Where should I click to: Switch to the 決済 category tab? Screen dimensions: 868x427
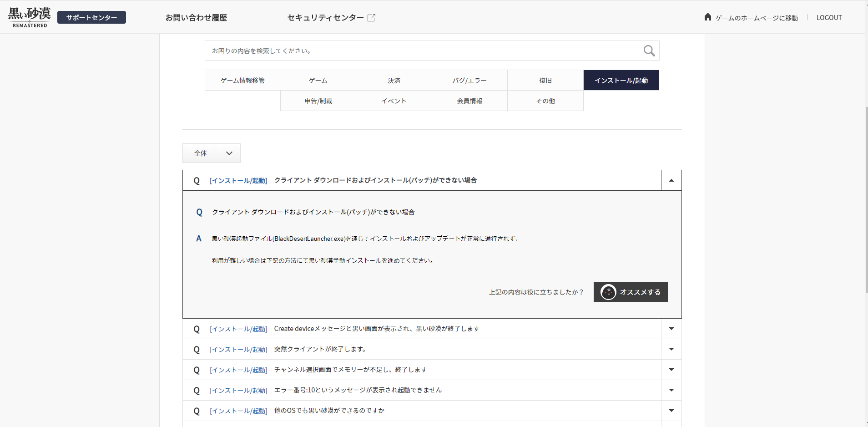394,81
